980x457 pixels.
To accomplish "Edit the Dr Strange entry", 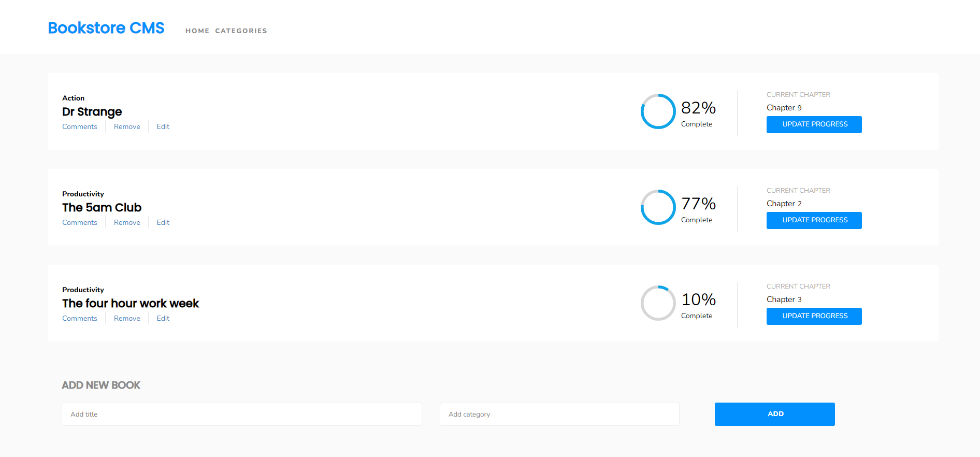I will coord(163,127).
